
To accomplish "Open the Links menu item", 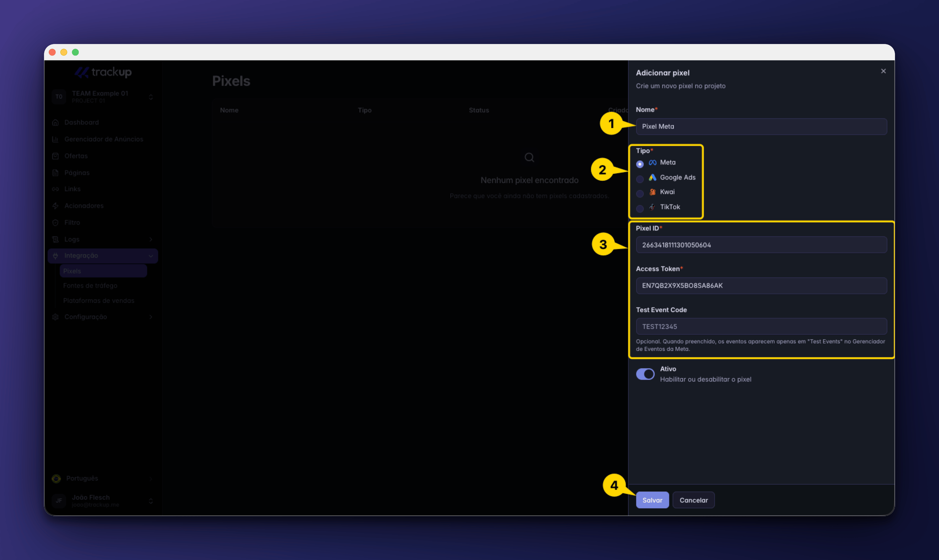I will 103,189.
